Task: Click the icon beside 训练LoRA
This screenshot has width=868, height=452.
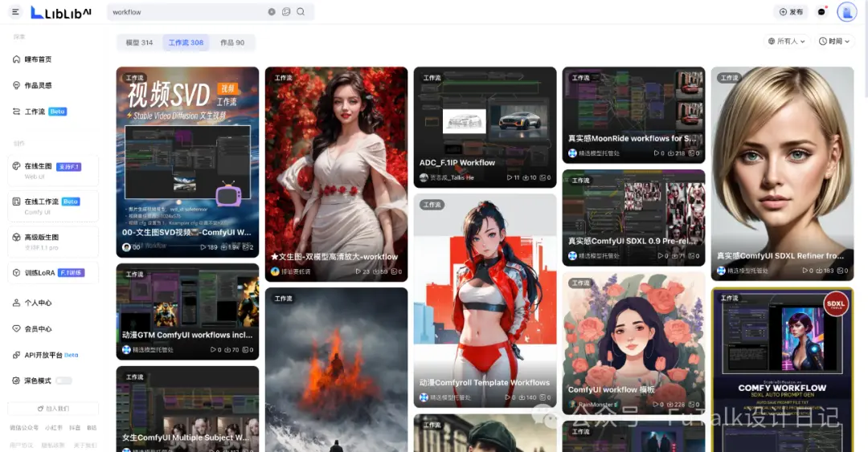Action: coord(16,273)
